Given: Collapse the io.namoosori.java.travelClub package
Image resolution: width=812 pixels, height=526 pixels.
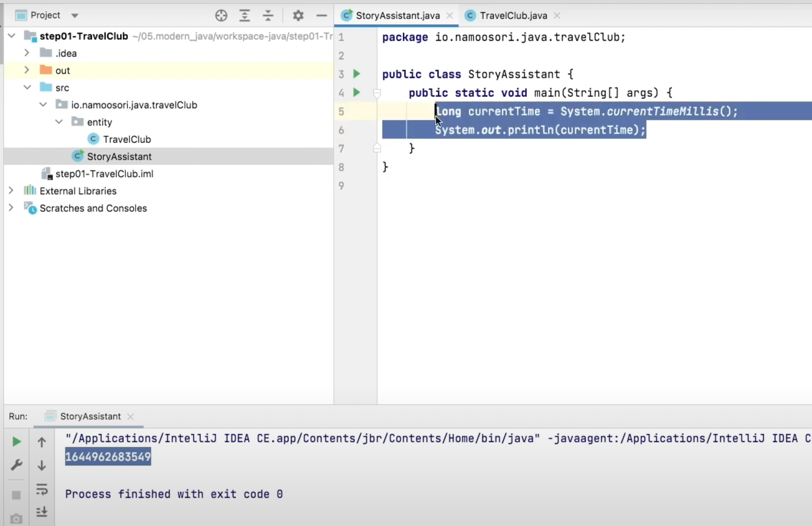Looking at the screenshot, I should (x=43, y=105).
